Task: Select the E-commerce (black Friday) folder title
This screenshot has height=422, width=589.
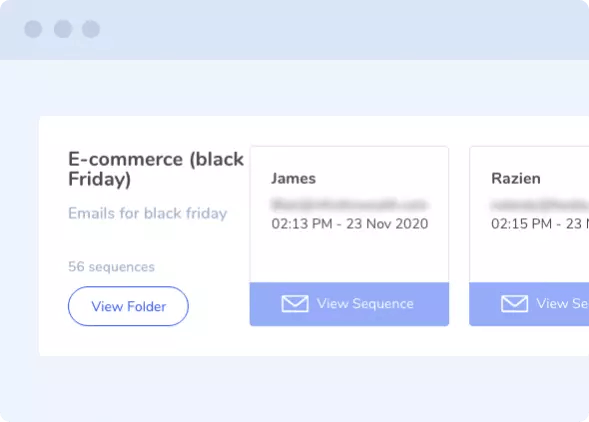Action: (x=156, y=169)
